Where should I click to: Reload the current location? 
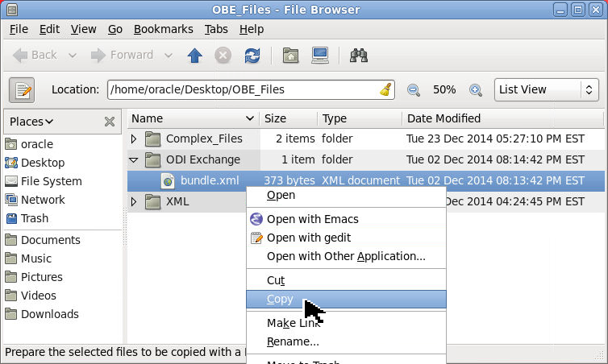tap(252, 56)
